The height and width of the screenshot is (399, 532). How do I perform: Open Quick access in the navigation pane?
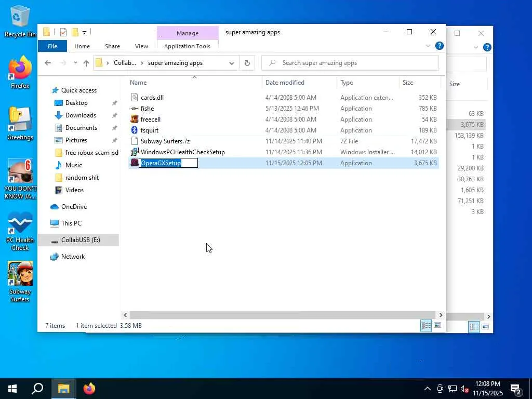tap(79, 90)
